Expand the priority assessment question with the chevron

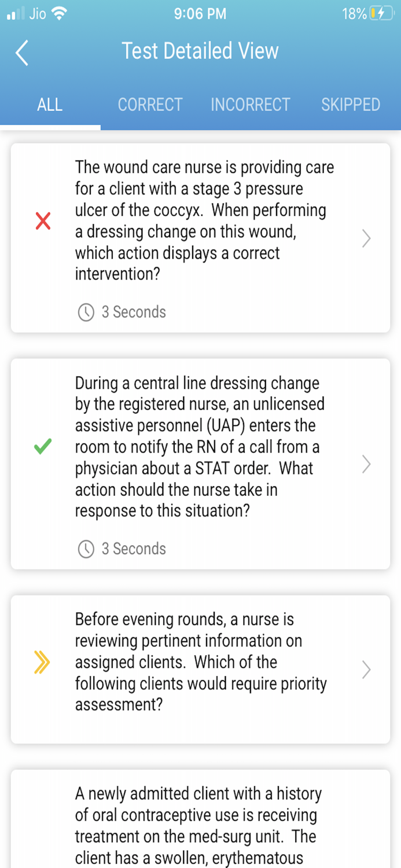point(365,670)
